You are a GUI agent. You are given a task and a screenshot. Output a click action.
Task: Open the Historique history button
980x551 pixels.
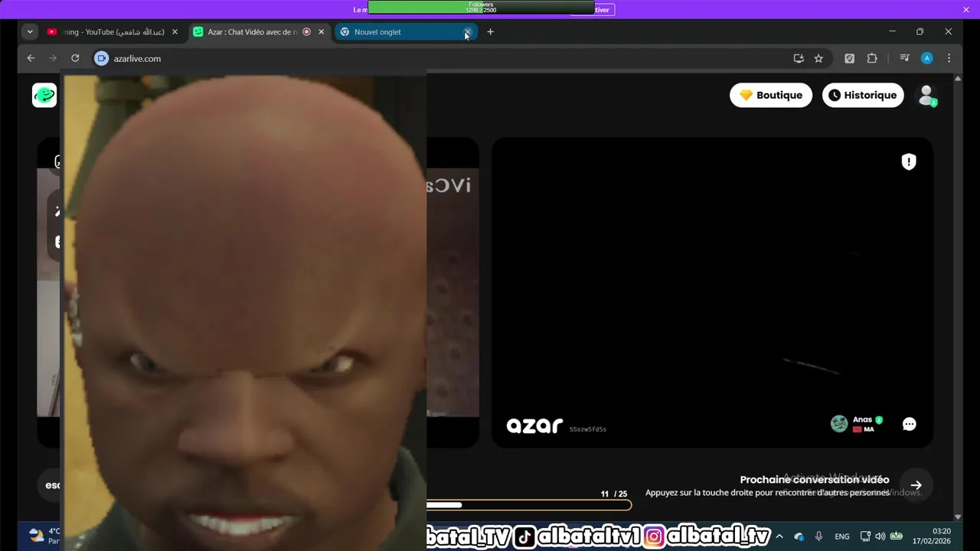tap(863, 95)
